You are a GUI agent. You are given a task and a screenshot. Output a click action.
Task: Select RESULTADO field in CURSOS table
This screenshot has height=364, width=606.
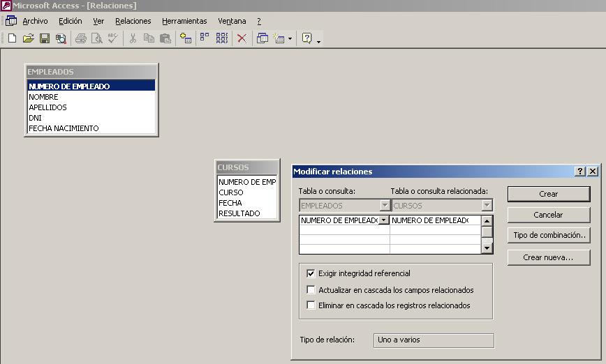247,213
